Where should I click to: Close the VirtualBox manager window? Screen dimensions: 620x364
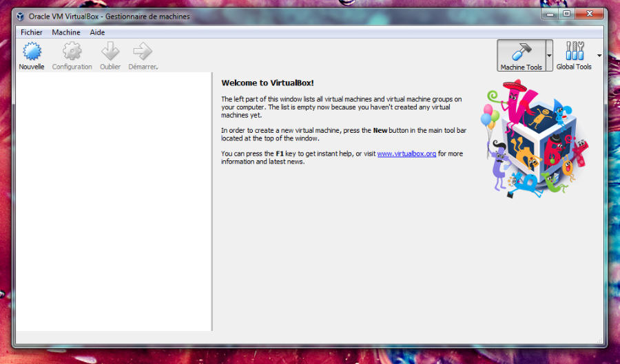point(590,14)
